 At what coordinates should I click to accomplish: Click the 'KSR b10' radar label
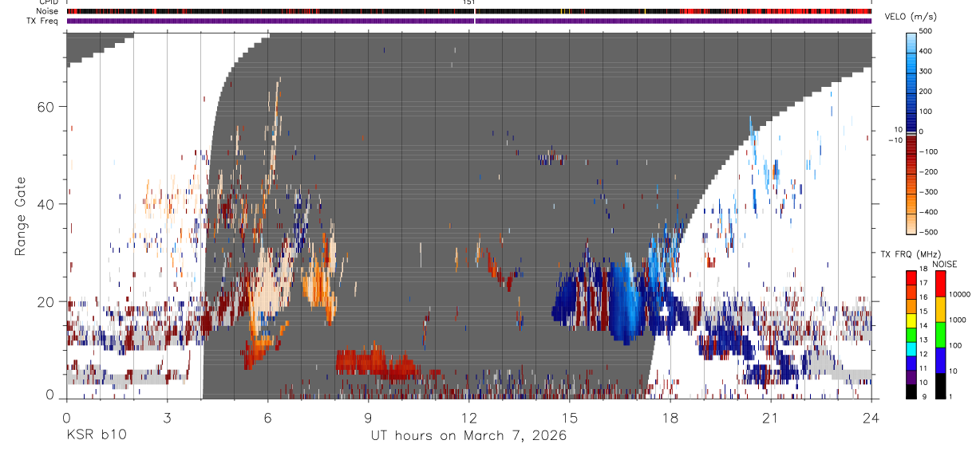[x=96, y=435]
